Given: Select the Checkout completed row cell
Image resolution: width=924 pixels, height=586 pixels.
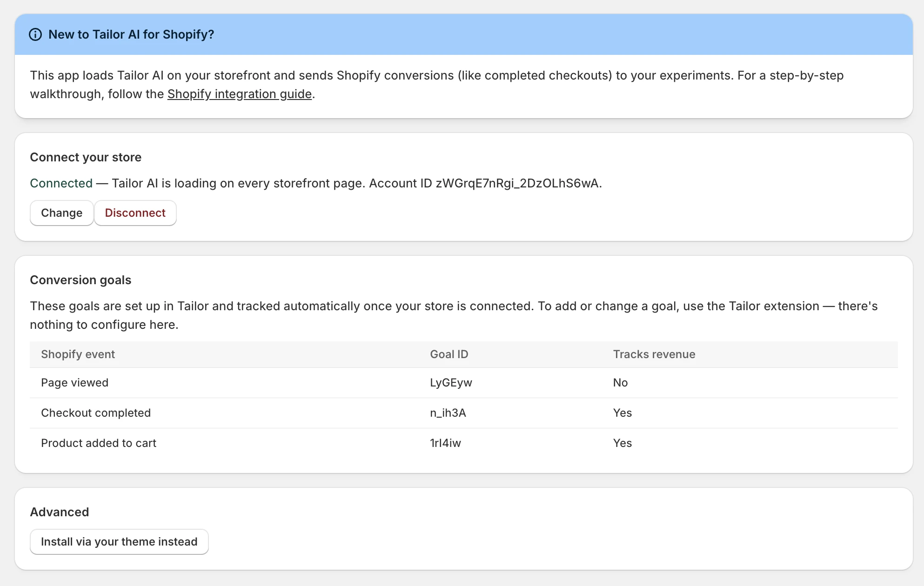Looking at the screenshot, I should pyautogui.click(x=96, y=413).
